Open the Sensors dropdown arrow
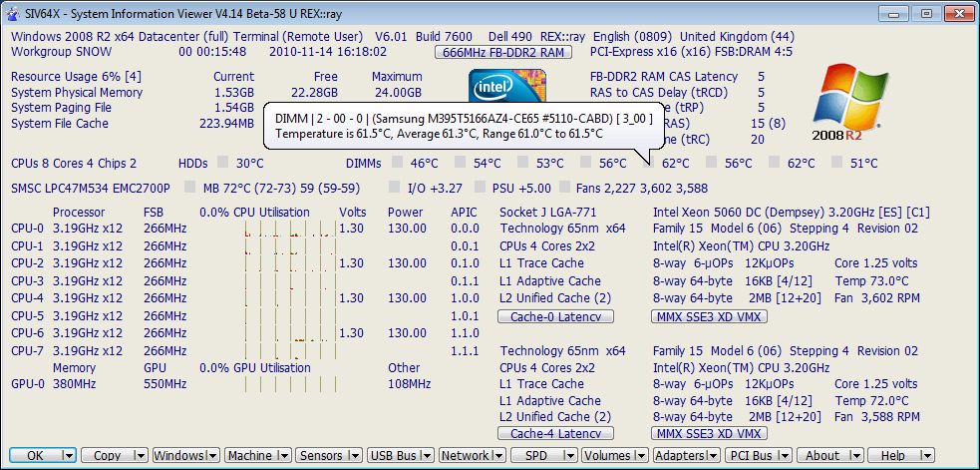980x470 pixels. pyautogui.click(x=355, y=456)
